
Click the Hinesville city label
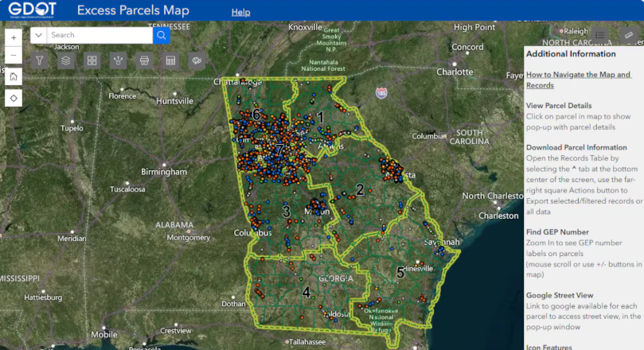pos(418,269)
